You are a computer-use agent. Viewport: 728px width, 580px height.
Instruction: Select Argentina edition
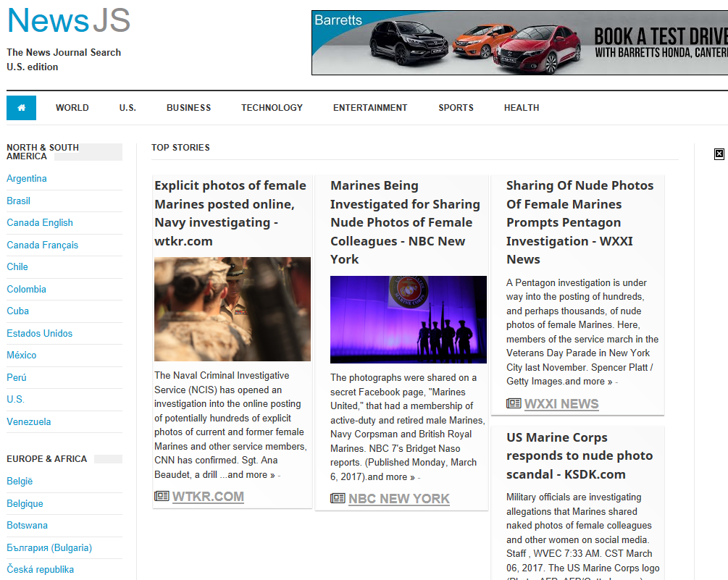27,179
